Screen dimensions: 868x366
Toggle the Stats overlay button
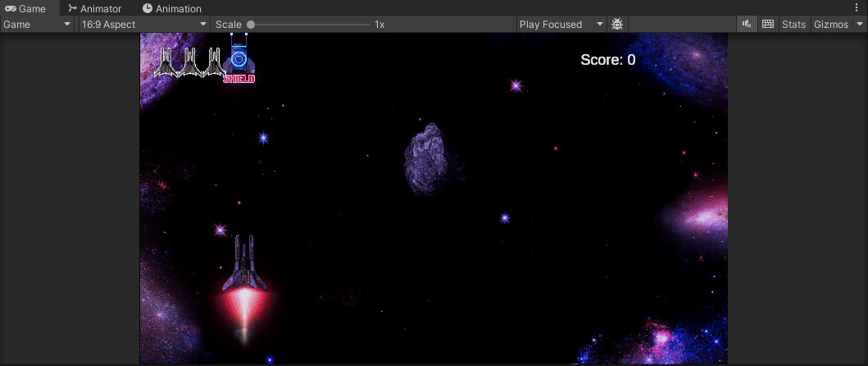[x=793, y=25]
